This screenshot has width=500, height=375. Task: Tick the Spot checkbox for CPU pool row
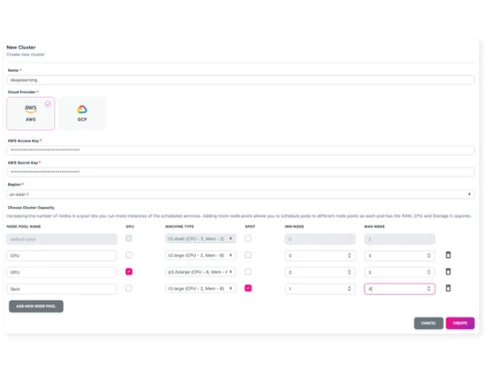point(248,255)
